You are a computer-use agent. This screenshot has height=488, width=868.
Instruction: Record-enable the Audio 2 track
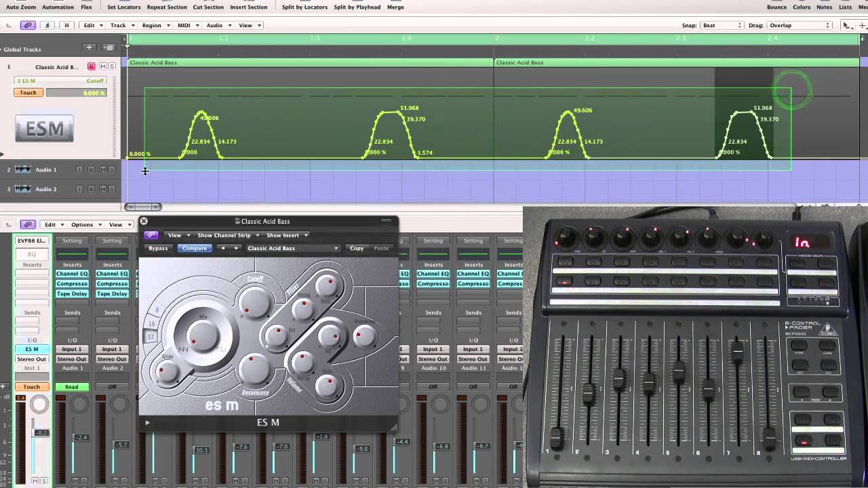pyautogui.click(x=91, y=189)
